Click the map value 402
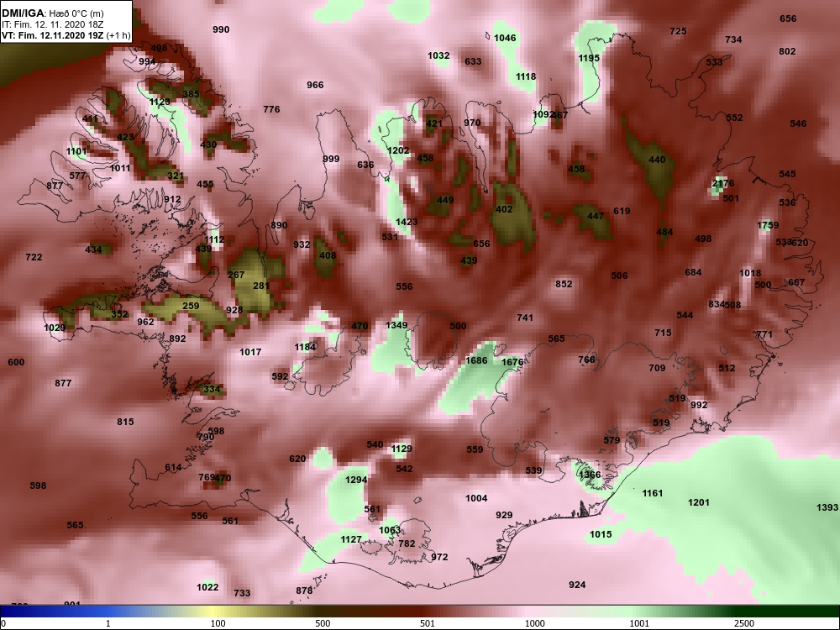This screenshot has height=630, width=840. tap(504, 209)
